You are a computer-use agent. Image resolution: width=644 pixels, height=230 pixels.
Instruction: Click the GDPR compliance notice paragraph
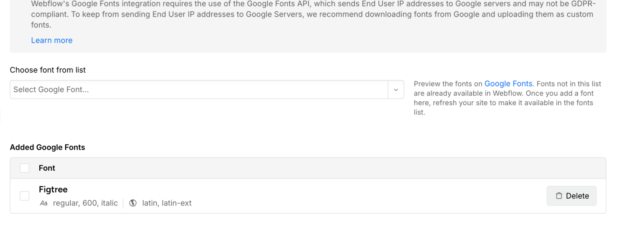coord(312,15)
